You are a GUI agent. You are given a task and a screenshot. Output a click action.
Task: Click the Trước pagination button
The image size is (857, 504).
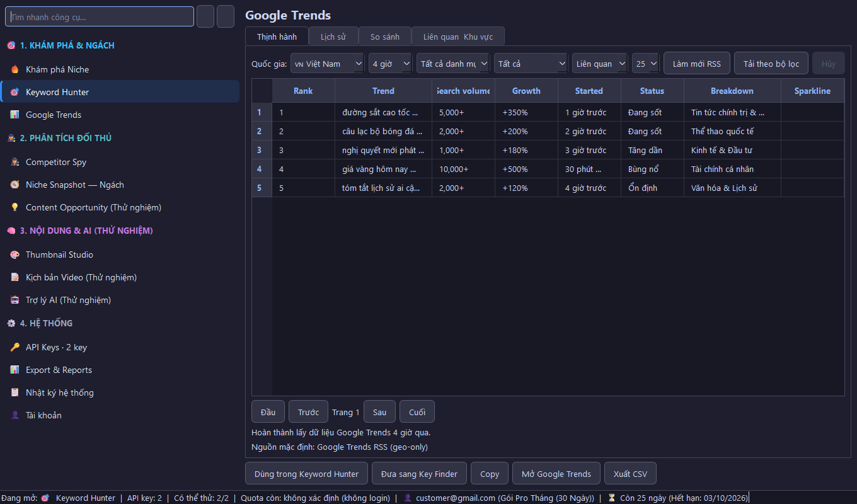[308, 412]
